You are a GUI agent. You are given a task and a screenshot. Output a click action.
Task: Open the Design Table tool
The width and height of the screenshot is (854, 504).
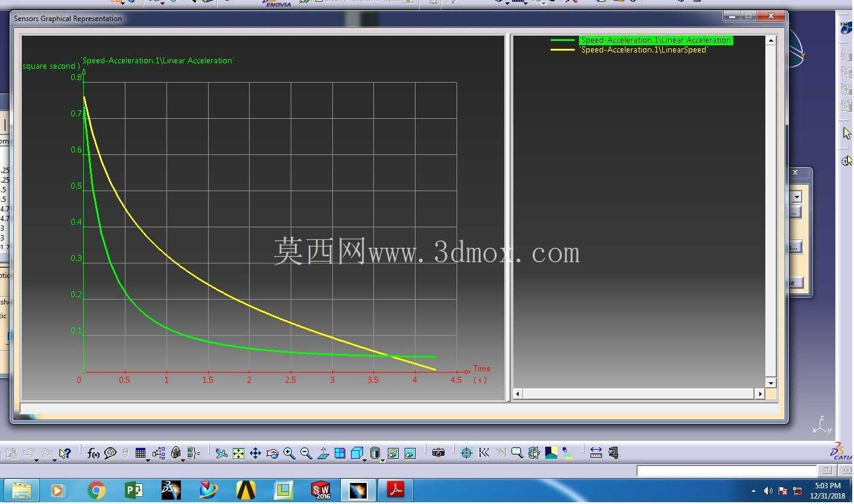140,453
